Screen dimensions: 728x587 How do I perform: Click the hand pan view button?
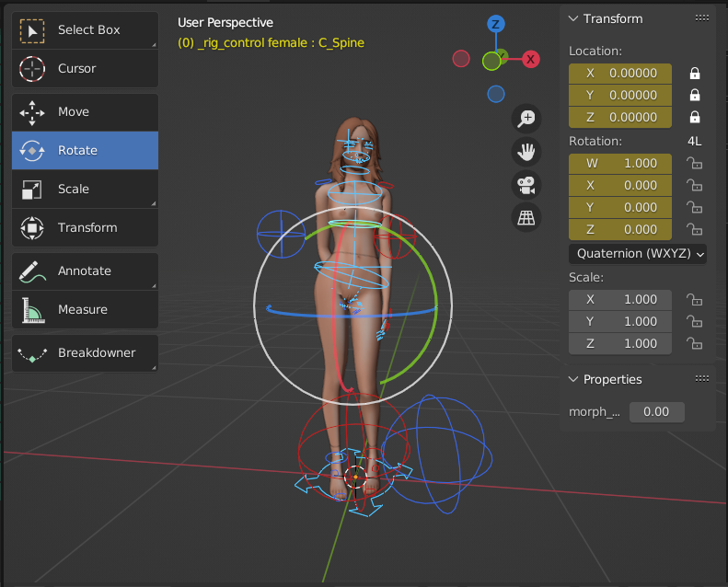pos(526,152)
